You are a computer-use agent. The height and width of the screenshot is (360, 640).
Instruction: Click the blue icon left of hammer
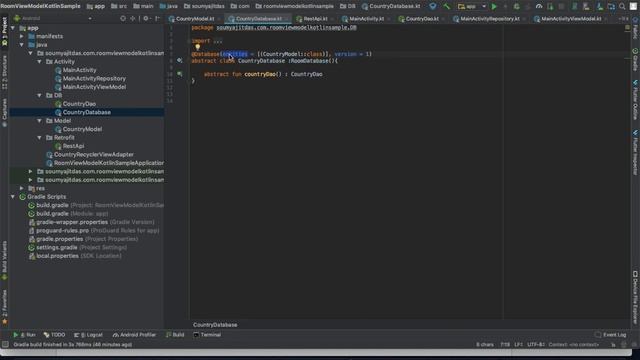pyautogui.click(x=433, y=6)
